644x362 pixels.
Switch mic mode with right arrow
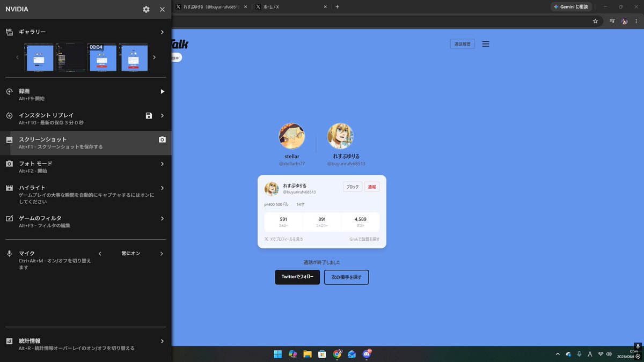(162, 254)
